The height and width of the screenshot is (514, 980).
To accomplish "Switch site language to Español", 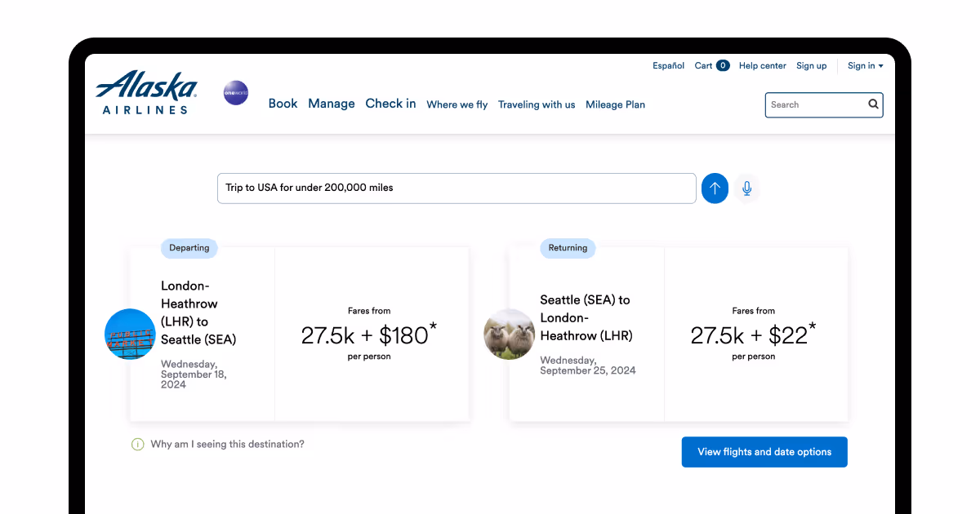I will click(668, 66).
